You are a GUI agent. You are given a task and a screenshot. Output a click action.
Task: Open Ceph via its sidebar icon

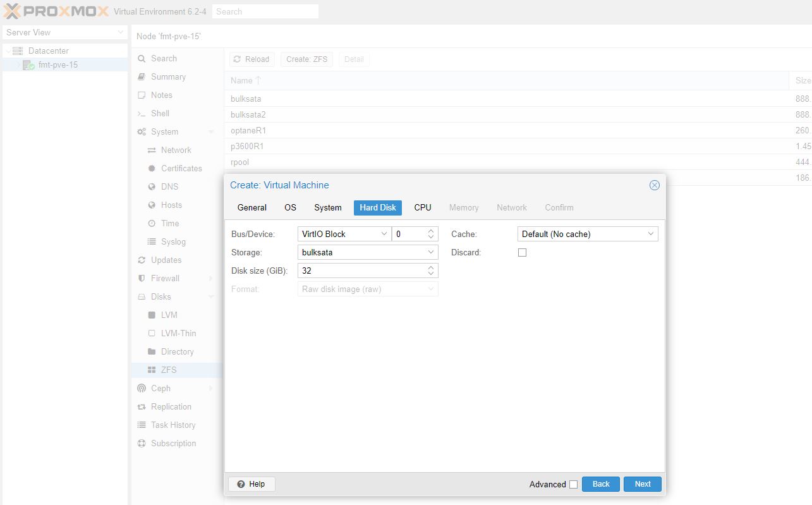coord(142,389)
